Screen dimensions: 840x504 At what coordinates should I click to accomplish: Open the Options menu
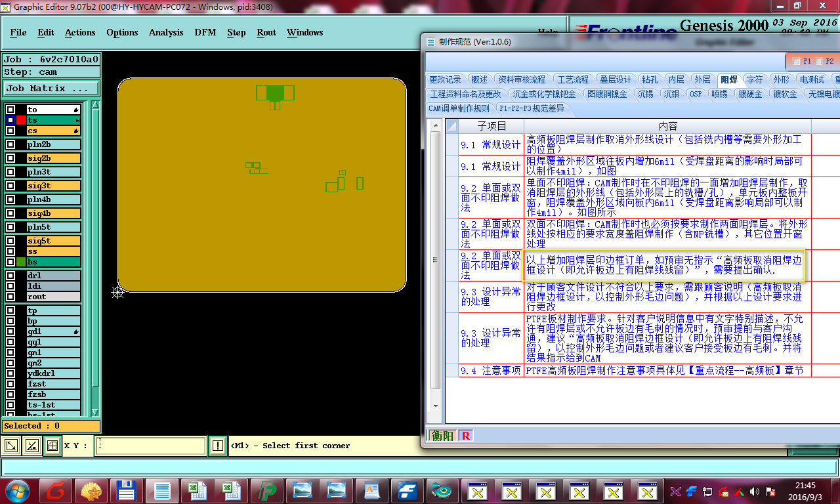pos(123,32)
